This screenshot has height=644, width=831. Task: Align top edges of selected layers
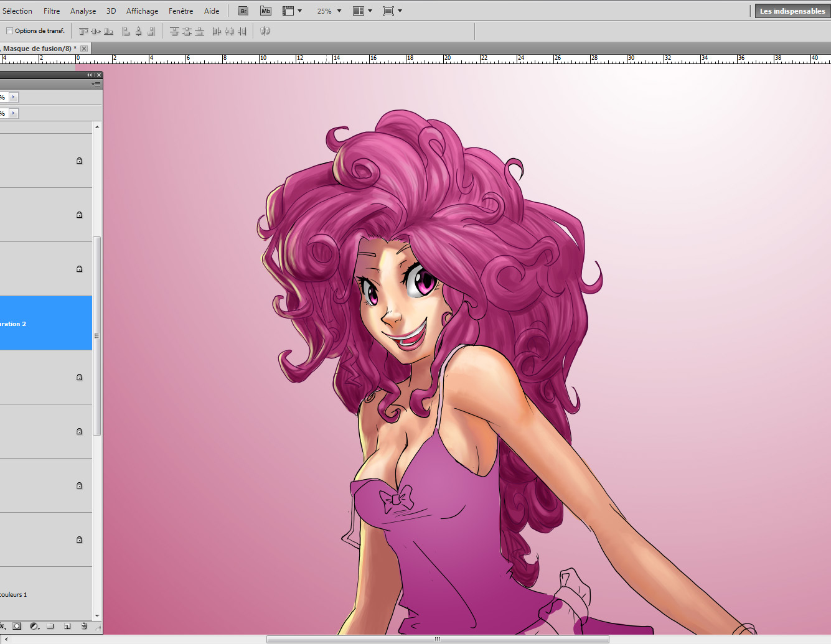(x=83, y=31)
